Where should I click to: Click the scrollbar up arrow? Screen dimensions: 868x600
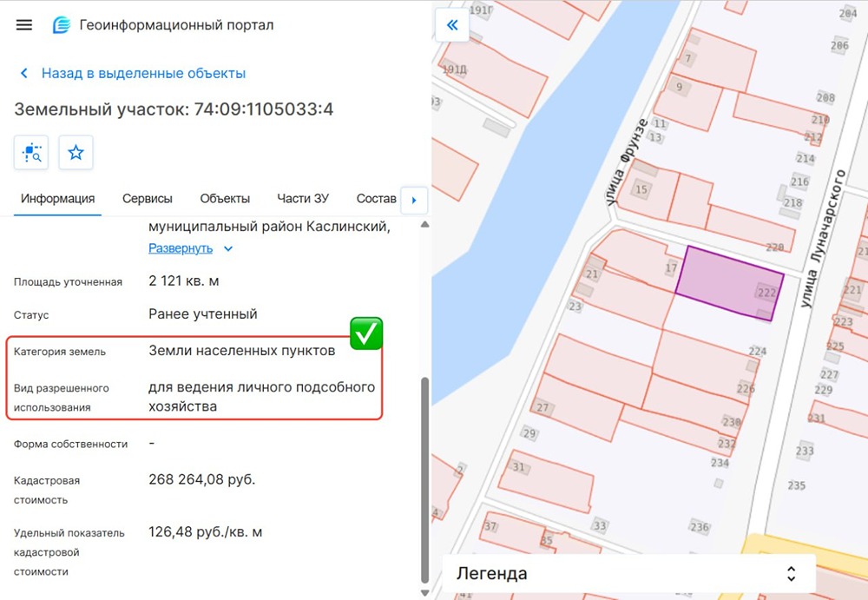click(x=424, y=223)
